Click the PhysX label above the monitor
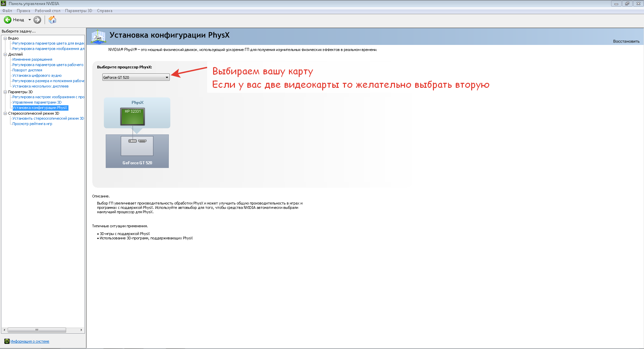Viewport: 644px width, 349px height. tap(137, 103)
